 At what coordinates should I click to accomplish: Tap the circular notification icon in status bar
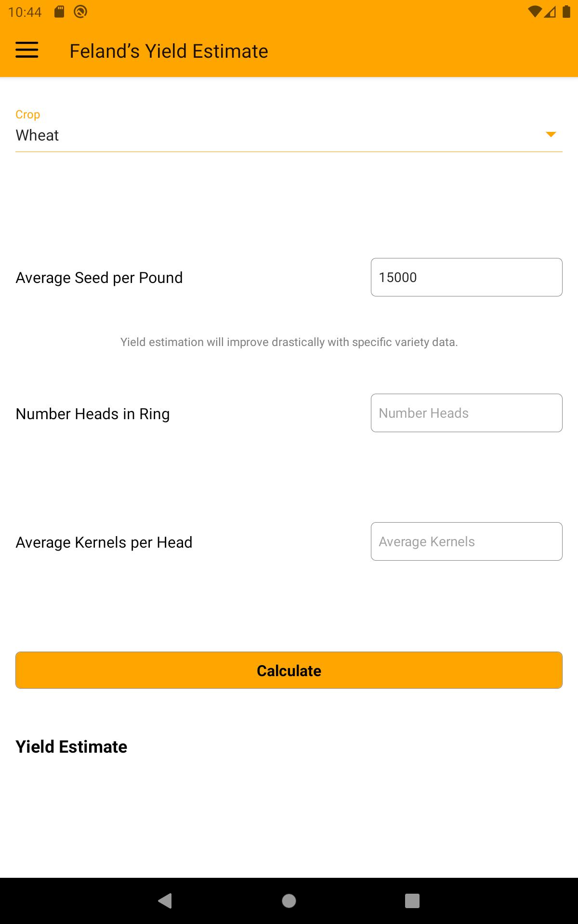point(80,12)
